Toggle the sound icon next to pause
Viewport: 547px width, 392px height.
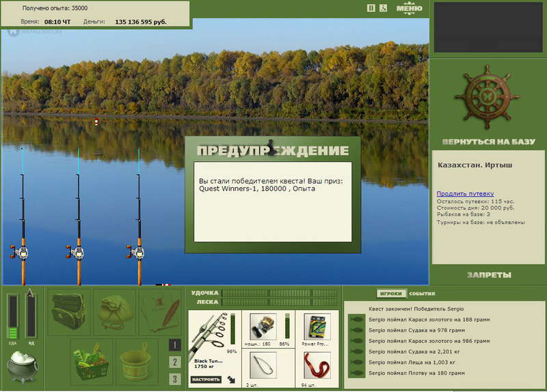pos(383,8)
